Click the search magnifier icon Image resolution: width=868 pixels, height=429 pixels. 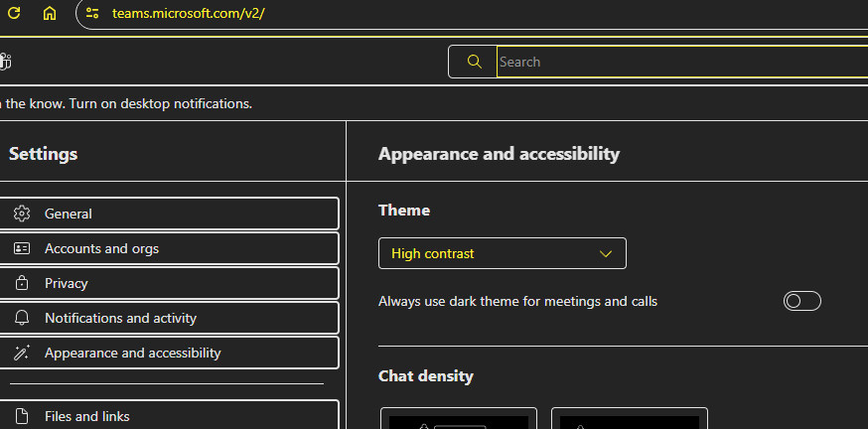pos(474,62)
